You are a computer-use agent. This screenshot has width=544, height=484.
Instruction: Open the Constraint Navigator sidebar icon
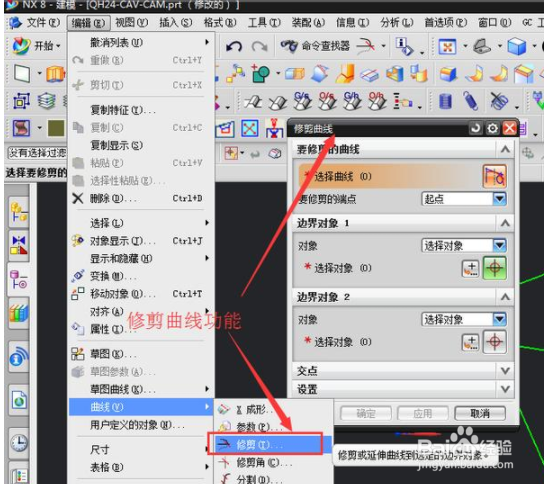click(19, 245)
